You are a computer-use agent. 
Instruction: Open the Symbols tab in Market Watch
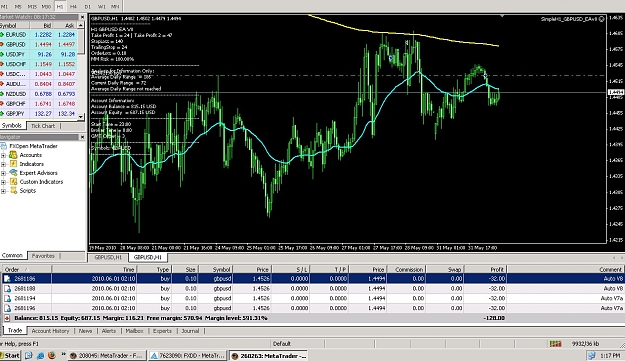pyautogui.click(x=12, y=126)
